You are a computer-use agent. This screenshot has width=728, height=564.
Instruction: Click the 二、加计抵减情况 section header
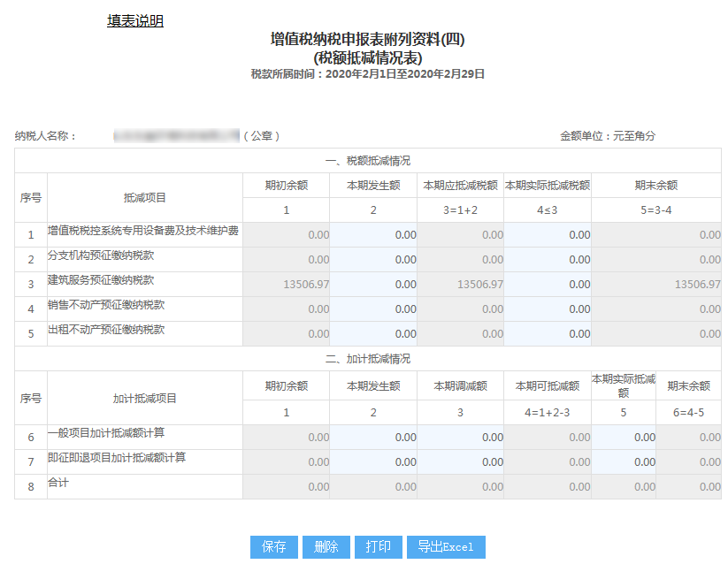[368, 359]
